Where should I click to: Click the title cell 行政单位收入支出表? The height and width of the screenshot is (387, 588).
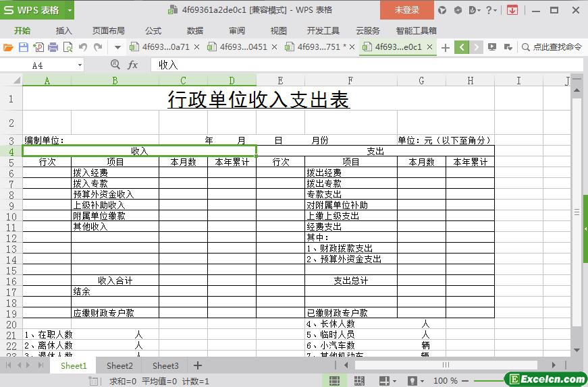coord(259,98)
